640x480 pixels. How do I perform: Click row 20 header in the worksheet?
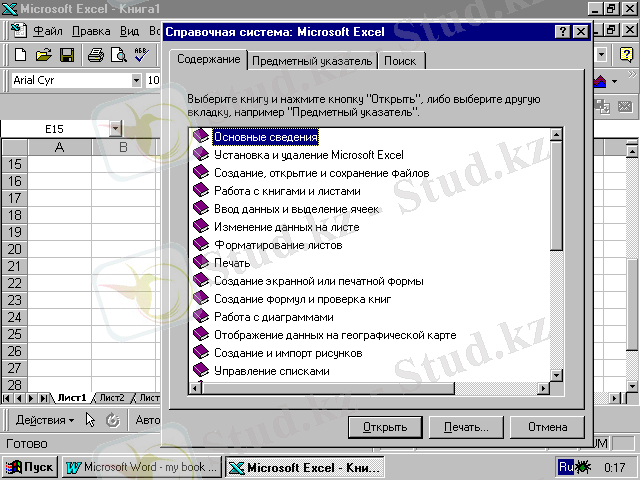click(x=14, y=249)
